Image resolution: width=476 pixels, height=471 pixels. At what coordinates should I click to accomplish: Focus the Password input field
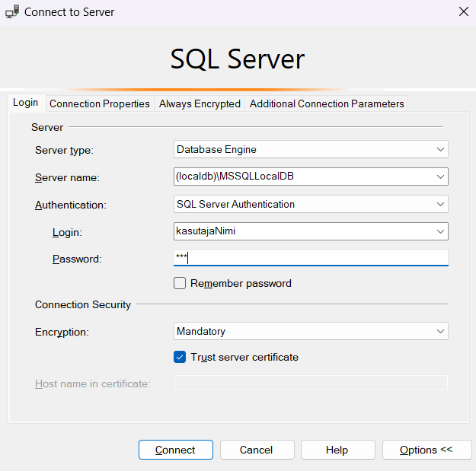tap(311, 258)
